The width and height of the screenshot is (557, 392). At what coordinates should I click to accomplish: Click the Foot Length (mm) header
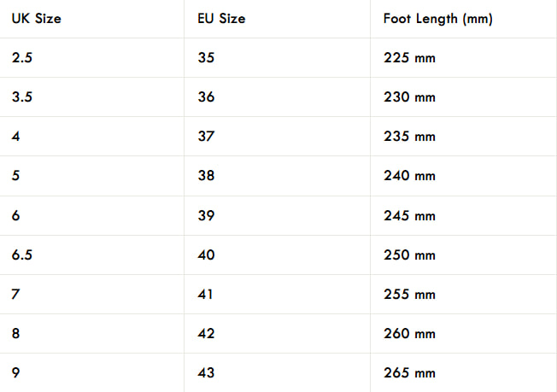click(437, 18)
